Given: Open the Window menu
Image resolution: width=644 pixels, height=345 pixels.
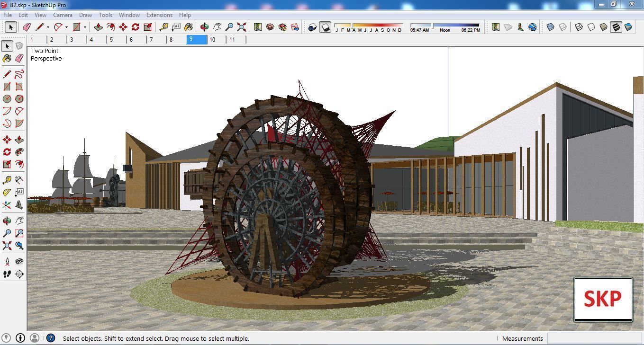Looking at the screenshot, I should 129,15.
